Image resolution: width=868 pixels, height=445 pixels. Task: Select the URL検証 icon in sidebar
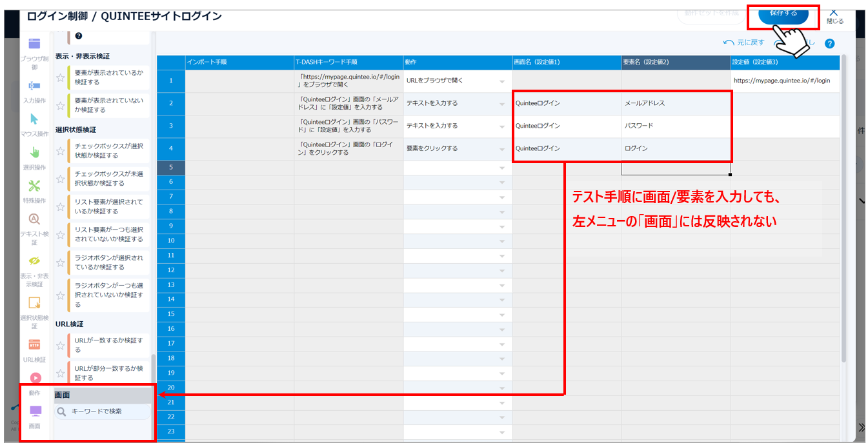click(x=35, y=344)
